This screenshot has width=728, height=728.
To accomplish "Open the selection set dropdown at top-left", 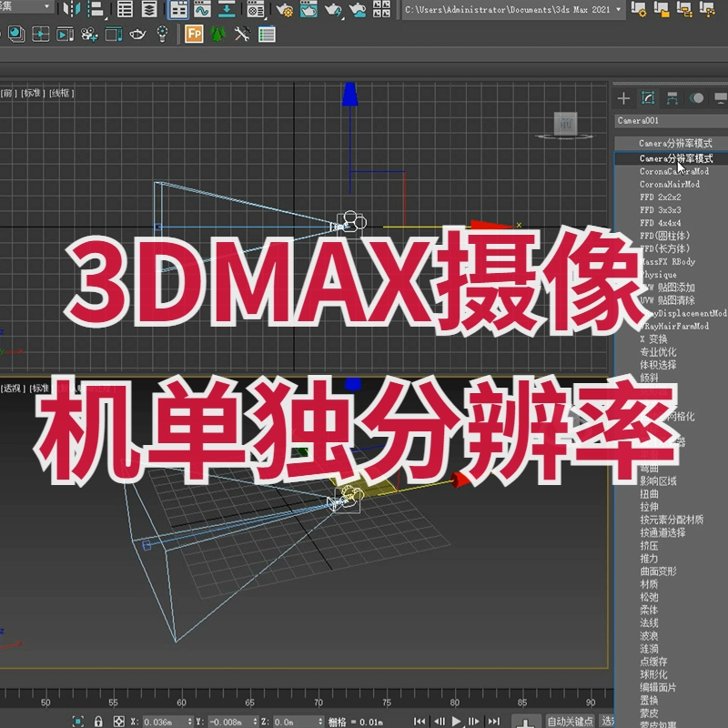I will point(46,6).
